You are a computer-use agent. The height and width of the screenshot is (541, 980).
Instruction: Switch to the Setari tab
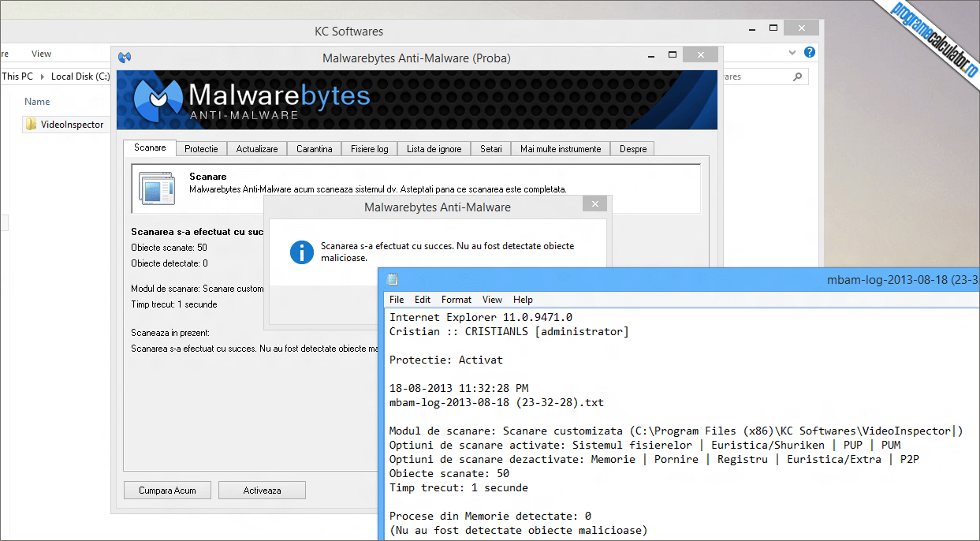(x=491, y=149)
